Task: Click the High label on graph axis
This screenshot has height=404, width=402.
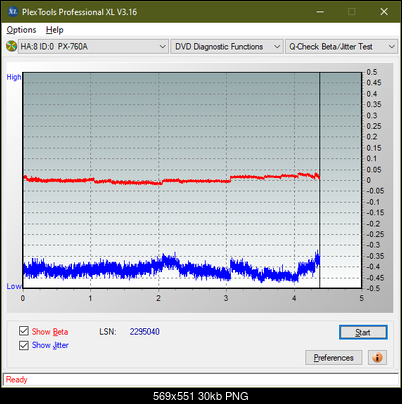Action: click(x=14, y=77)
